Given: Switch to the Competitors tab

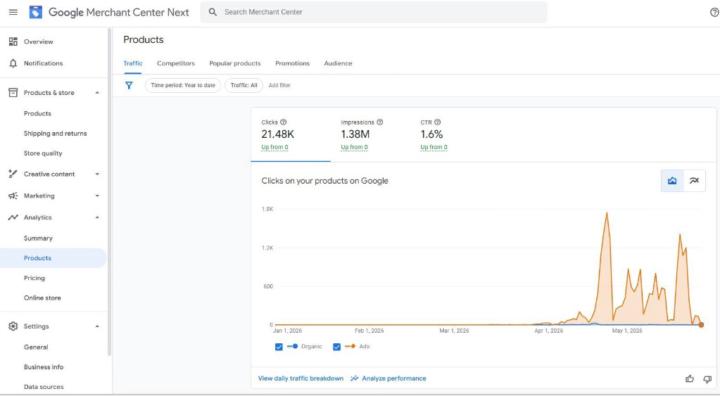Looking at the screenshot, I should pos(176,63).
